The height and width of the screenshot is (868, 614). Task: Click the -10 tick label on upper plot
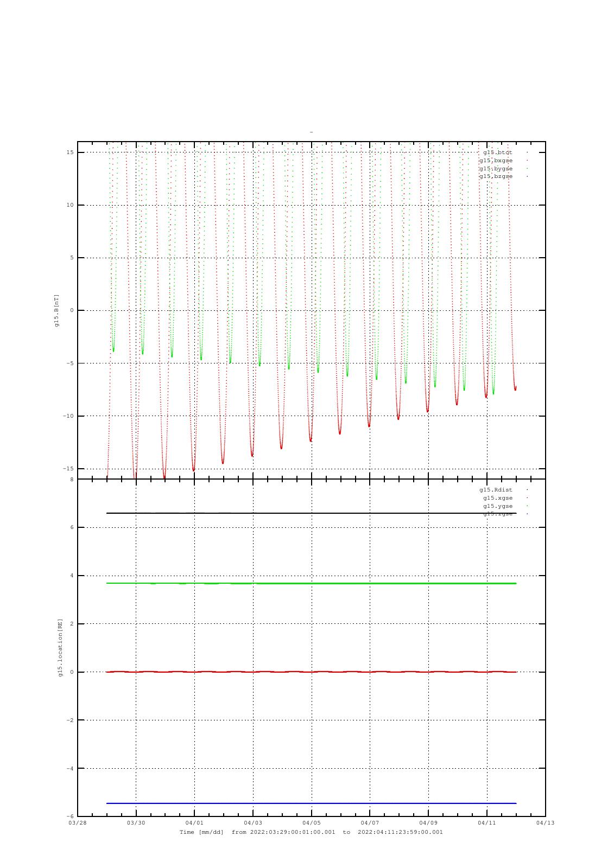click(x=68, y=416)
